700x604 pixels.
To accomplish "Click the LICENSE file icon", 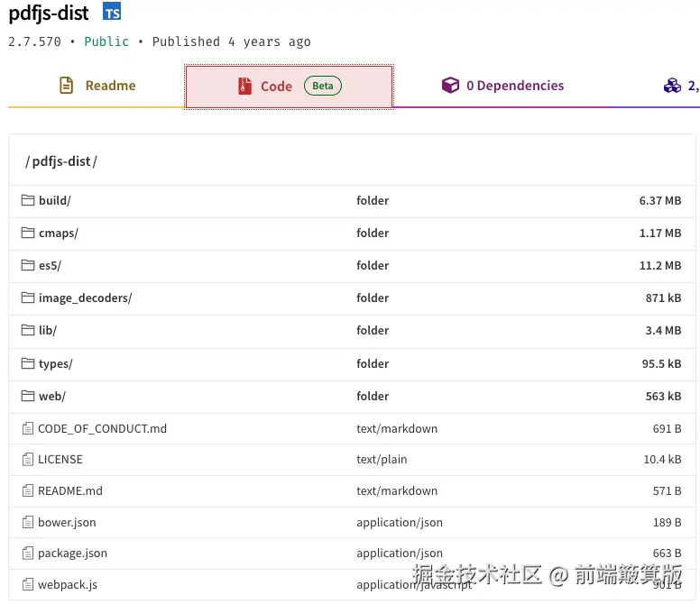I will (28, 459).
